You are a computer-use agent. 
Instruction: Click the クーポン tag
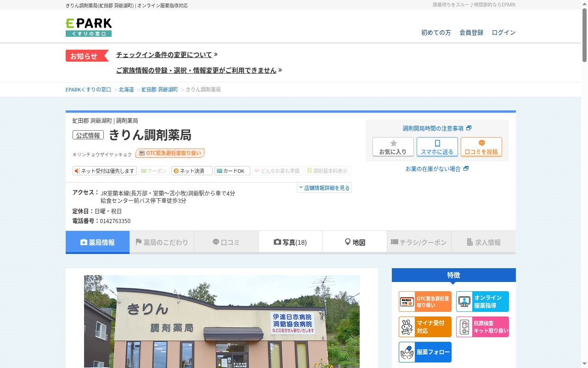(154, 171)
